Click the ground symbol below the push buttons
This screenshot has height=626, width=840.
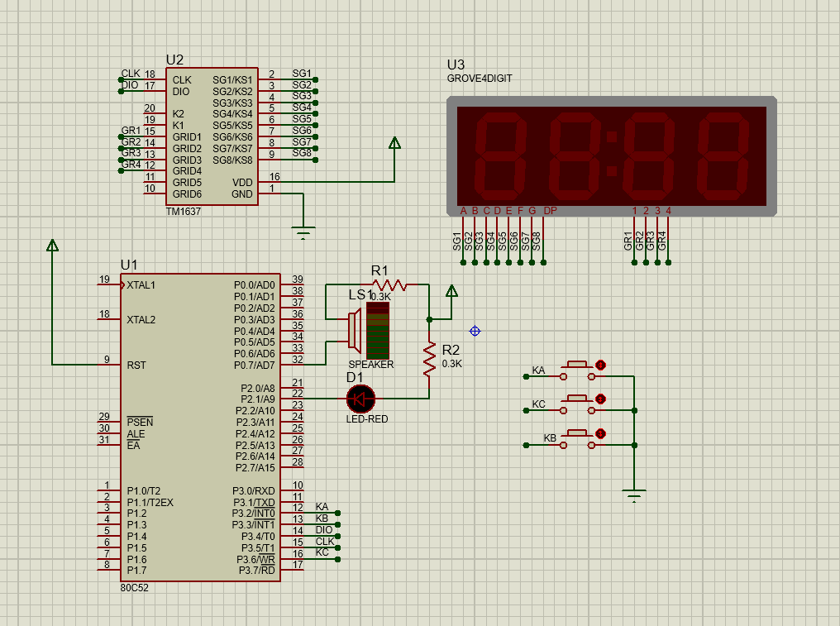pyautogui.click(x=634, y=496)
